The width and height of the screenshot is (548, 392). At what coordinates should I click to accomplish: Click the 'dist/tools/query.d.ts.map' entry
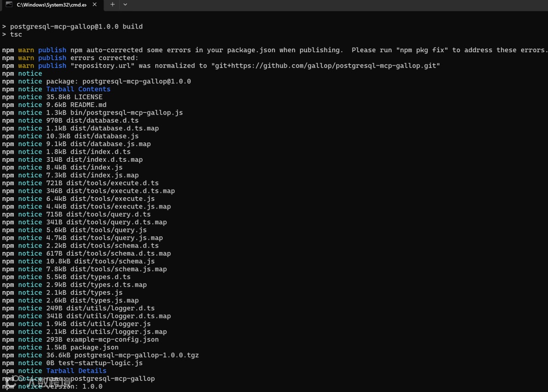point(117,222)
